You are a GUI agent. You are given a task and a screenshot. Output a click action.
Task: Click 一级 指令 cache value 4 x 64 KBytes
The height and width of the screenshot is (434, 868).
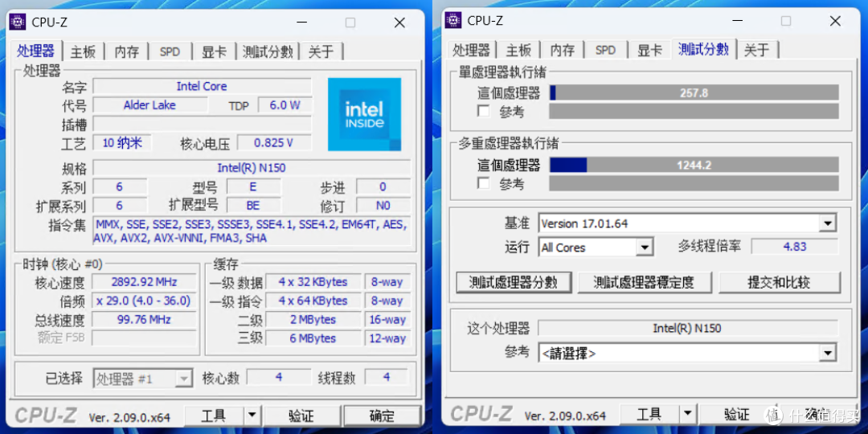(x=313, y=301)
